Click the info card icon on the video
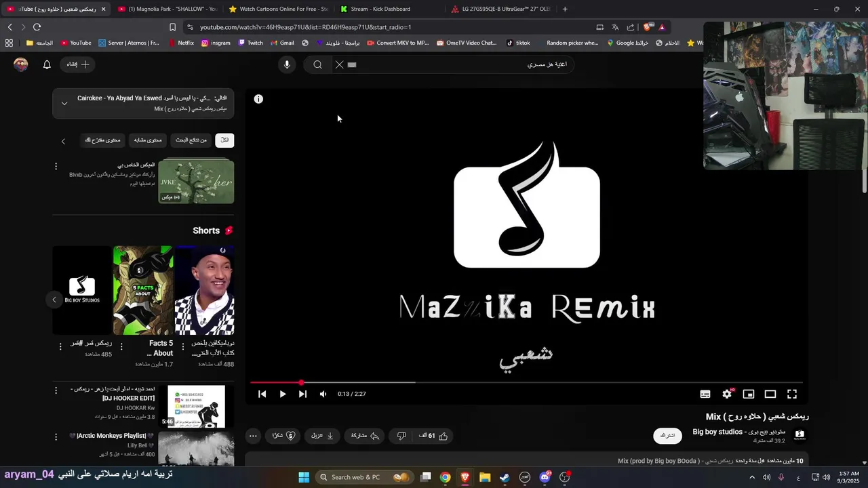The height and width of the screenshot is (488, 868). coord(258,99)
